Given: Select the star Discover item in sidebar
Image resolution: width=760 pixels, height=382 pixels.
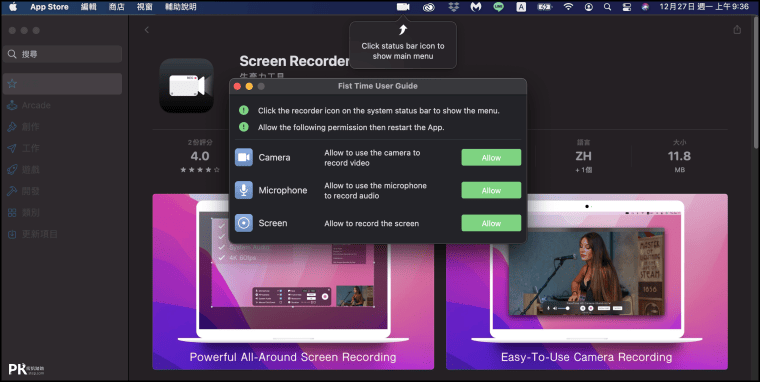Looking at the screenshot, I should point(63,84).
